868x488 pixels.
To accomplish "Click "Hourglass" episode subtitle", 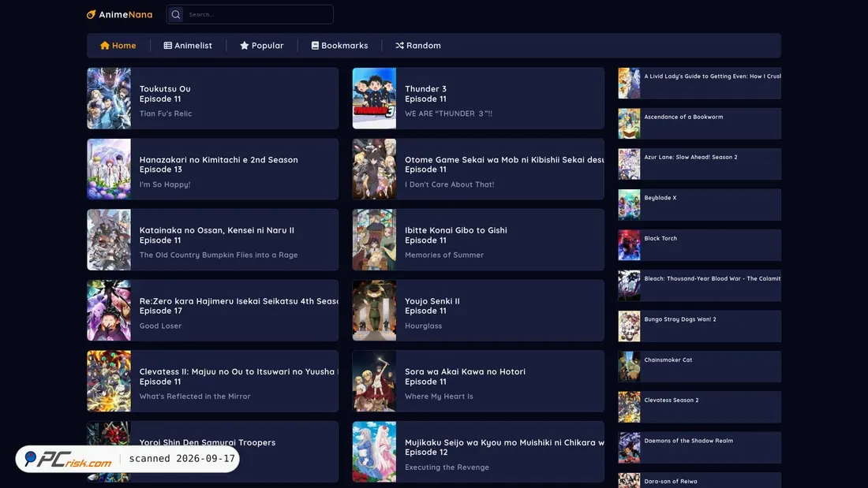I will pos(424,326).
